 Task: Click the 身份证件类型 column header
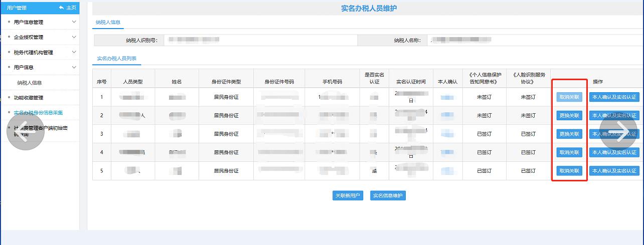click(x=226, y=82)
